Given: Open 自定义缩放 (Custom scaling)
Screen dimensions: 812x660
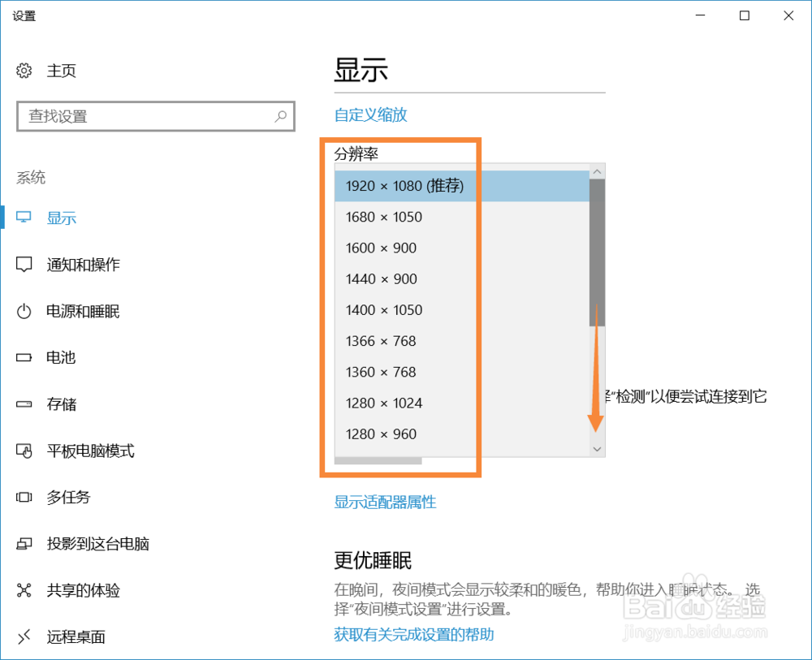Looking at the screenshot, I should 369,114.
